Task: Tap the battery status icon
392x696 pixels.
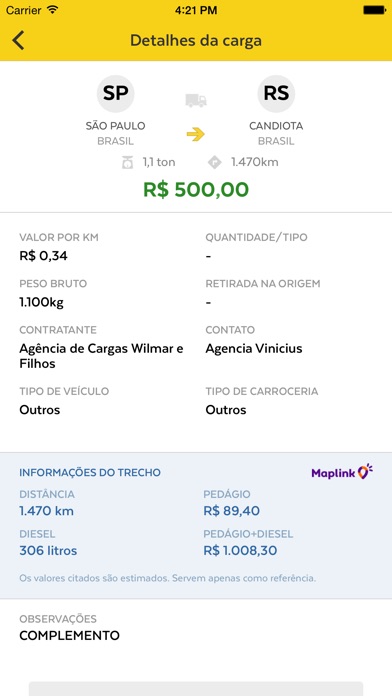Action: point(374,9)
